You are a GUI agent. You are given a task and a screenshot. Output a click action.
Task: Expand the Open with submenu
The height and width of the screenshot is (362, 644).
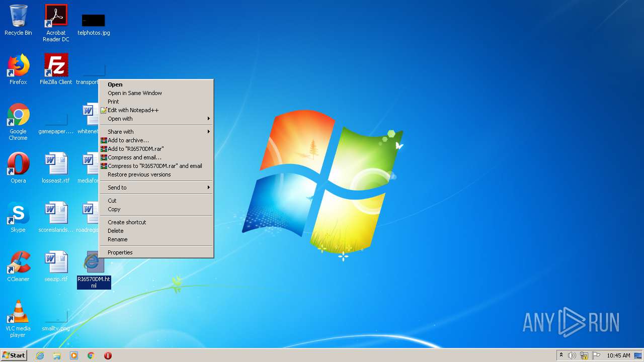156,119
